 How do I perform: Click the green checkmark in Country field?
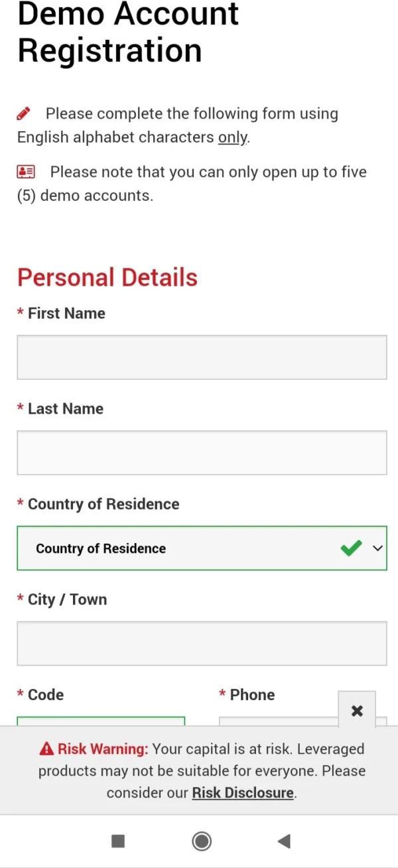click(x=351, y=548)
